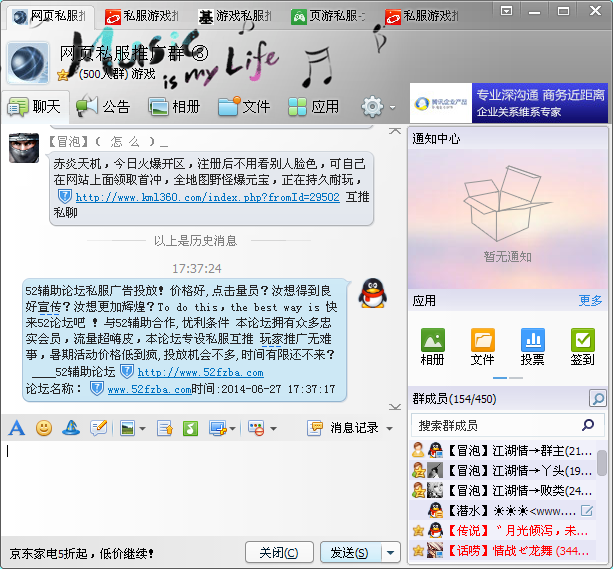Open the 相册 tab

174,106
